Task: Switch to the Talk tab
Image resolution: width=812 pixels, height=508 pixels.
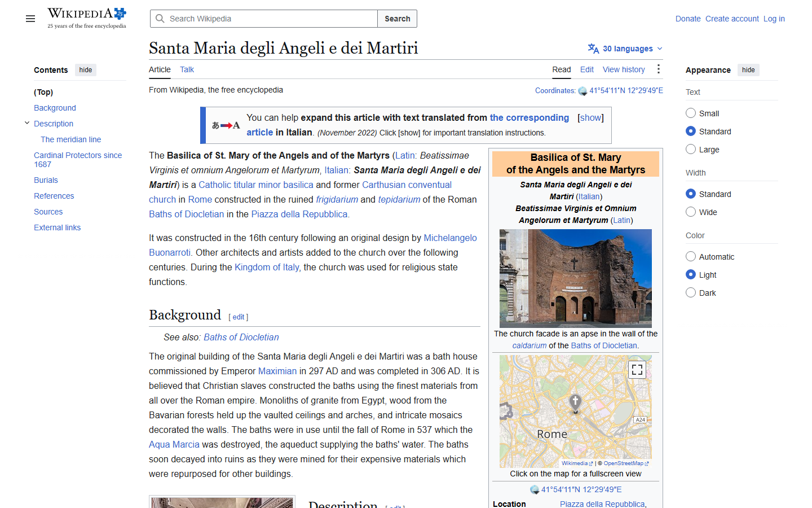Action: coord(187,69)
